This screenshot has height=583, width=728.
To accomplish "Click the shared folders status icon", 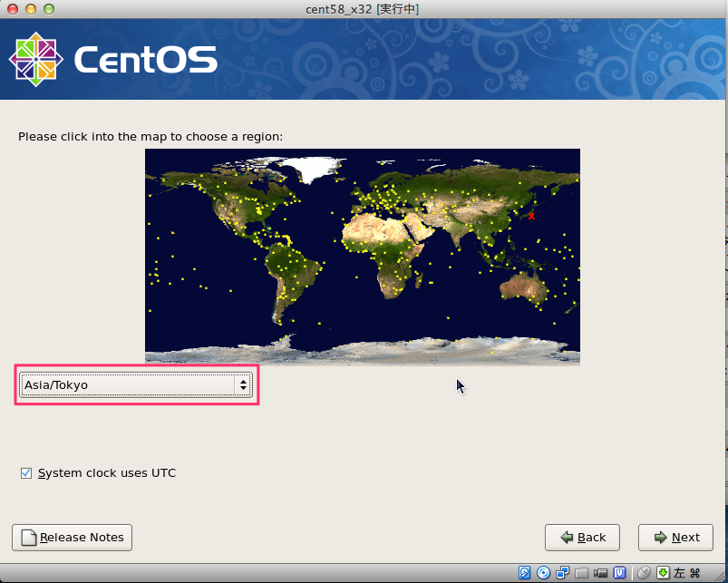I will (581, 573).
